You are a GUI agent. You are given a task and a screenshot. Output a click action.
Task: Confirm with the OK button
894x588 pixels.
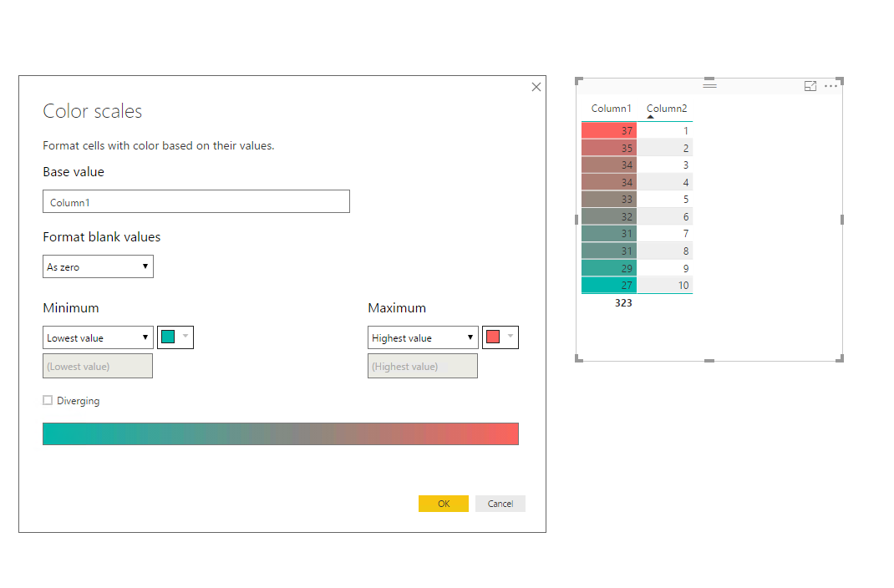tap(444, 504)
